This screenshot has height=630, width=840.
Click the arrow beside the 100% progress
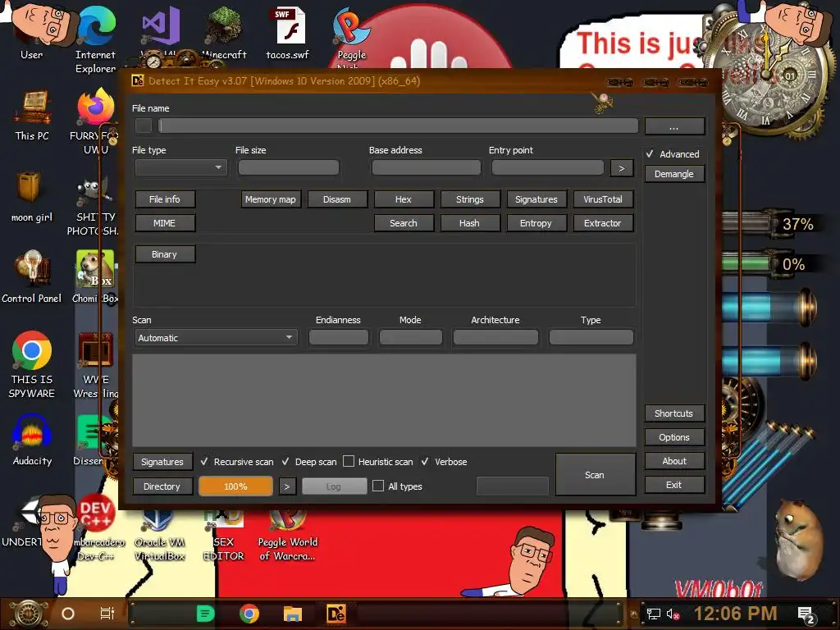[287, 486]
